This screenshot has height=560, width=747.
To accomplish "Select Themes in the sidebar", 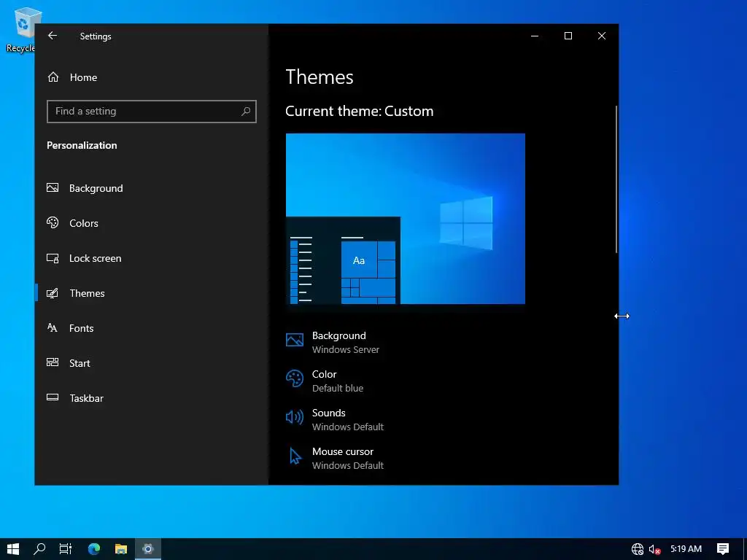I will click(152, 293).
